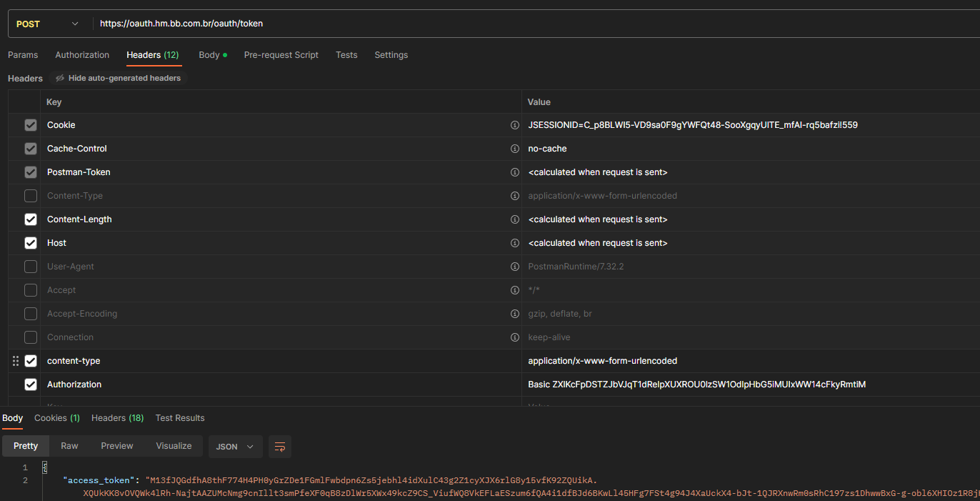Show info for the User-Agent header
980x501 pixels.
tap(515, 267)
